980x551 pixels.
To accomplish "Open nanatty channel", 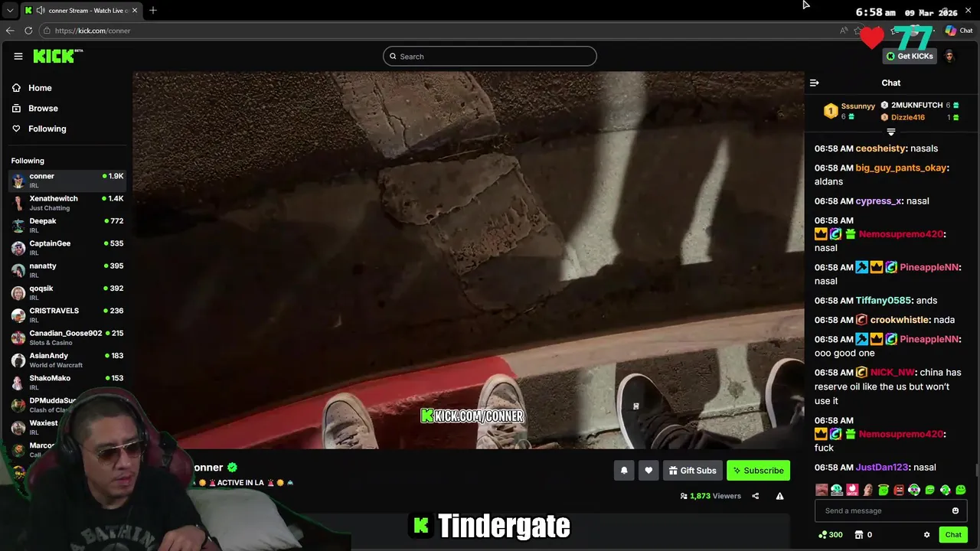I will [67, 270].
